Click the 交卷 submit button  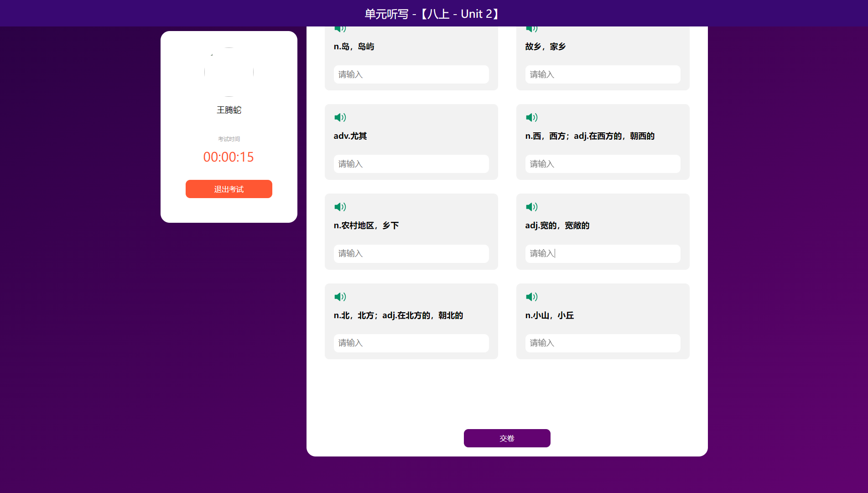(x=507, y=438)
